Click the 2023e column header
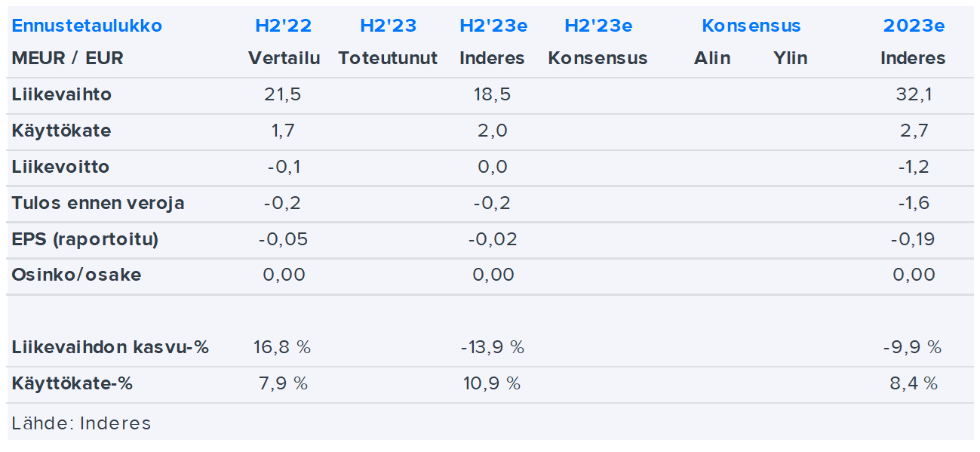The height and width of the screenshot is (452, 980). (x=914, y=26)
